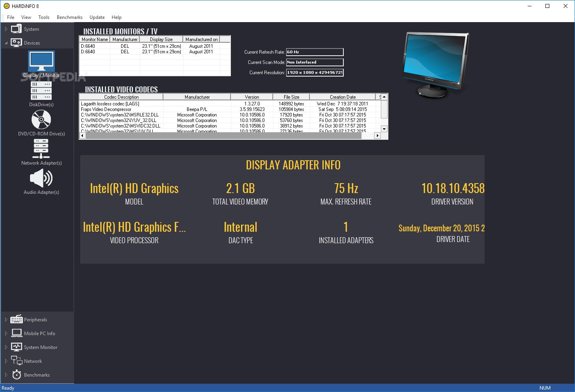Open the DiskDrive(s) icon
This screenshot has width=575, height=392.
[41, 90]
